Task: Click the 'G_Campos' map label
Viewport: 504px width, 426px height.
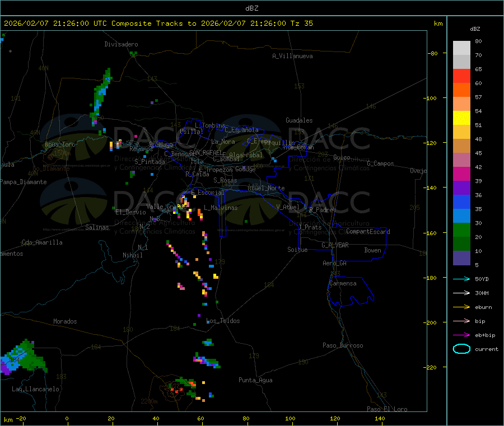Action: click(380, 163)
